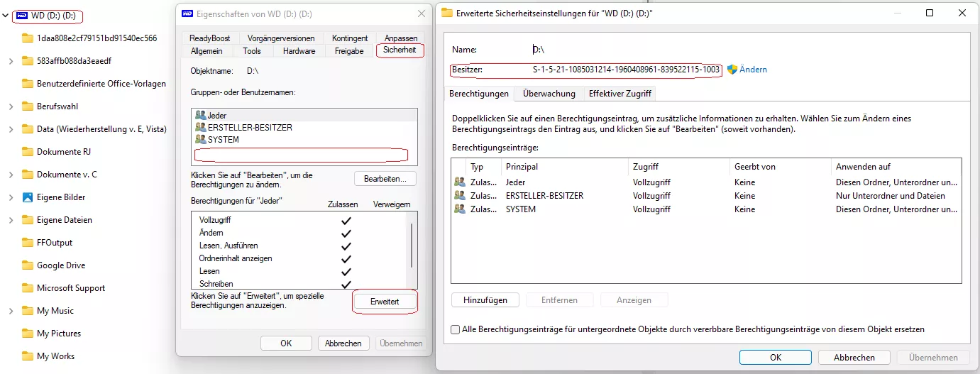Click the Anwenden auf column header

pyautogui.click(x=896, y=167)
